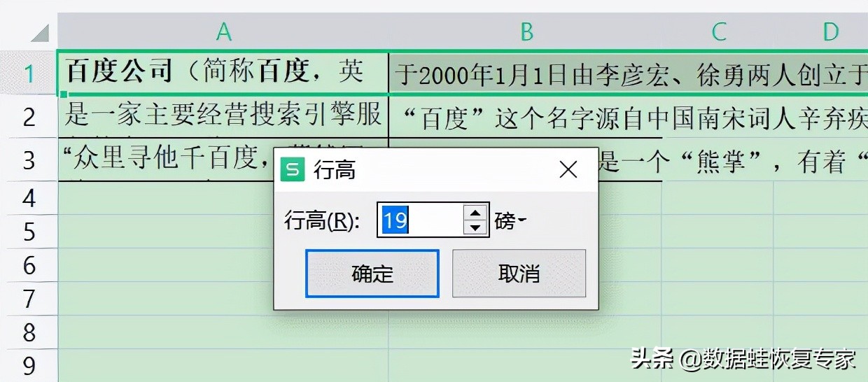
Task: Cancel with the 取消 button
Action: (x=519, y=274)
